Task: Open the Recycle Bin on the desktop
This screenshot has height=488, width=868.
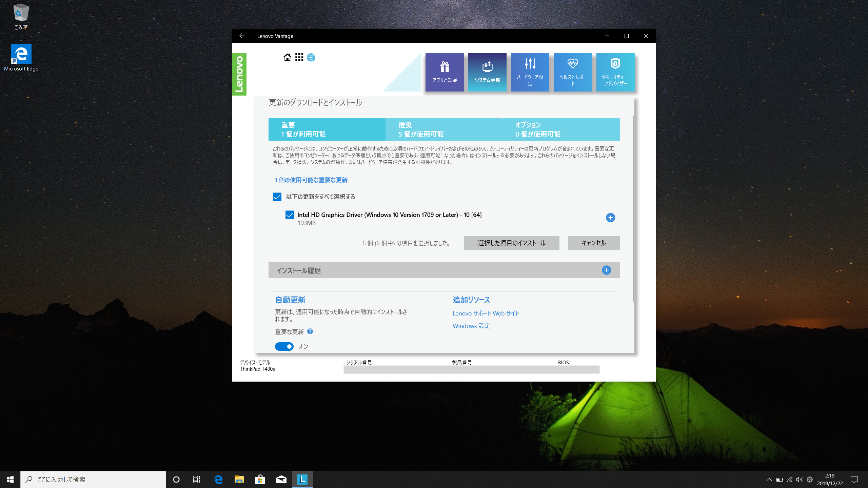Action: 21,17
